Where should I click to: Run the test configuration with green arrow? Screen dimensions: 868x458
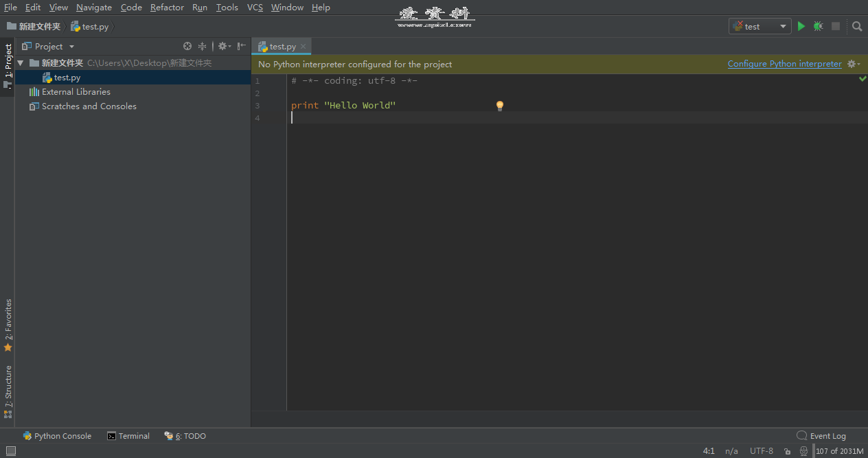tap(801, 25)
